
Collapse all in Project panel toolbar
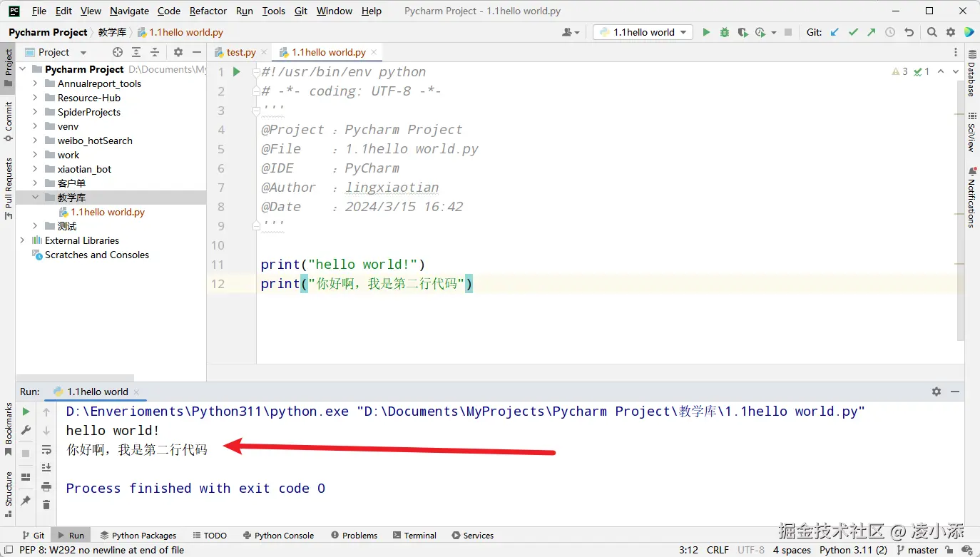coord(155,52)
